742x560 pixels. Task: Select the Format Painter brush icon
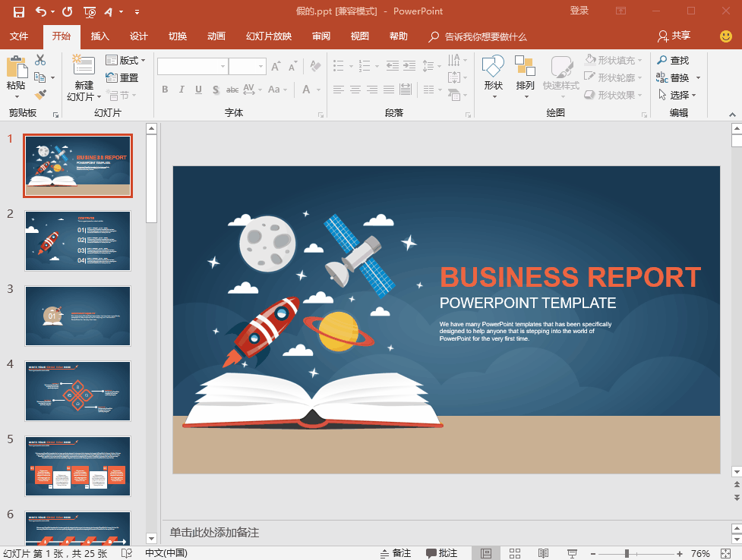tap(40, 95)
